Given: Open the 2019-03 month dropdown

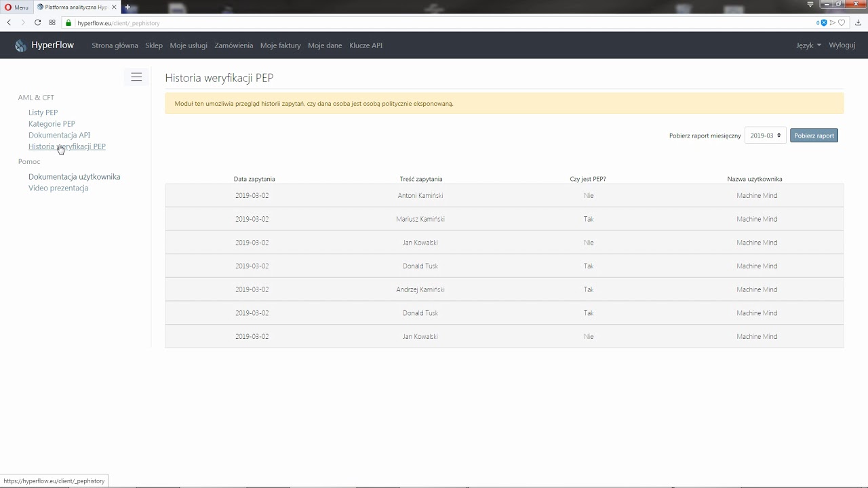Looking at the screenshot, I should pos(766,136).
